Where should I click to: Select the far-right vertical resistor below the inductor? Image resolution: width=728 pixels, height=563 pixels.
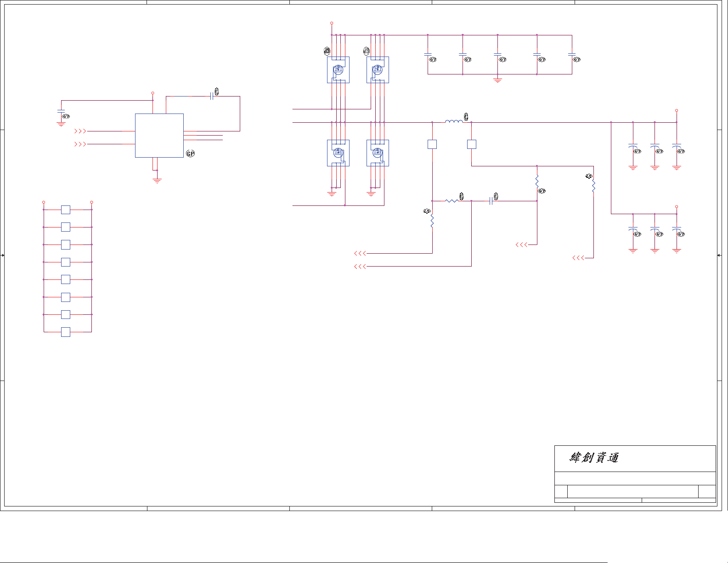(x=594, y=186)
